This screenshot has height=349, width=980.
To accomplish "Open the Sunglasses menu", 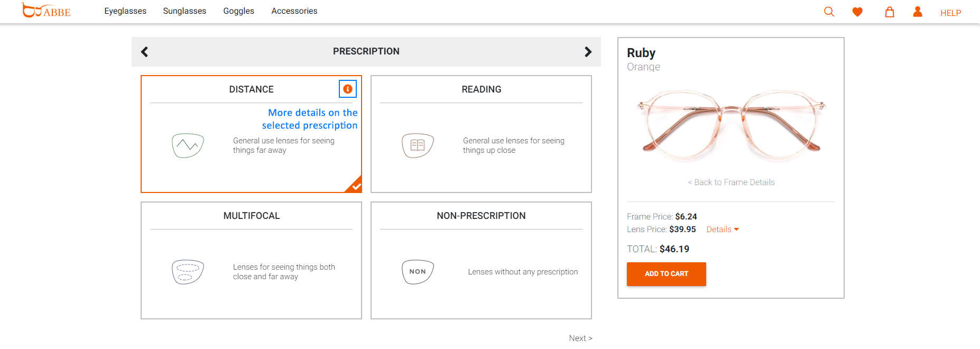I will 184,11.
